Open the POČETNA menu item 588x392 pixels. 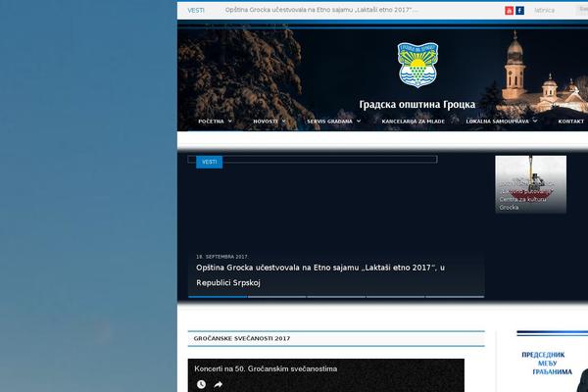211,122
